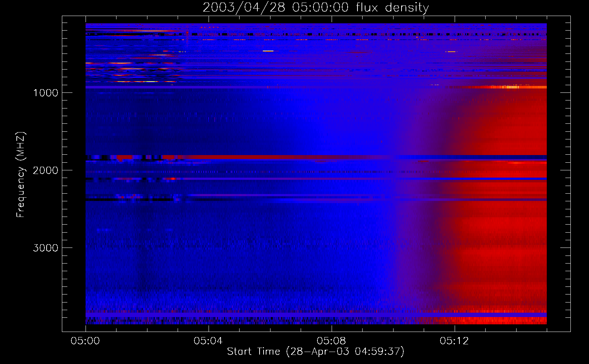Click the 'Frequency (MHZ)' axis label
The width and height of the screenshot is (589, 364).
(20, 175)
